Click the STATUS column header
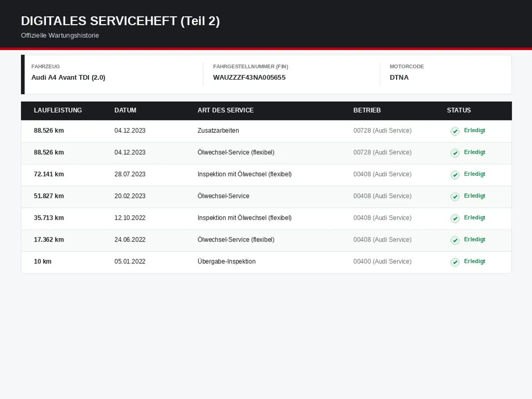 (458, 110)
